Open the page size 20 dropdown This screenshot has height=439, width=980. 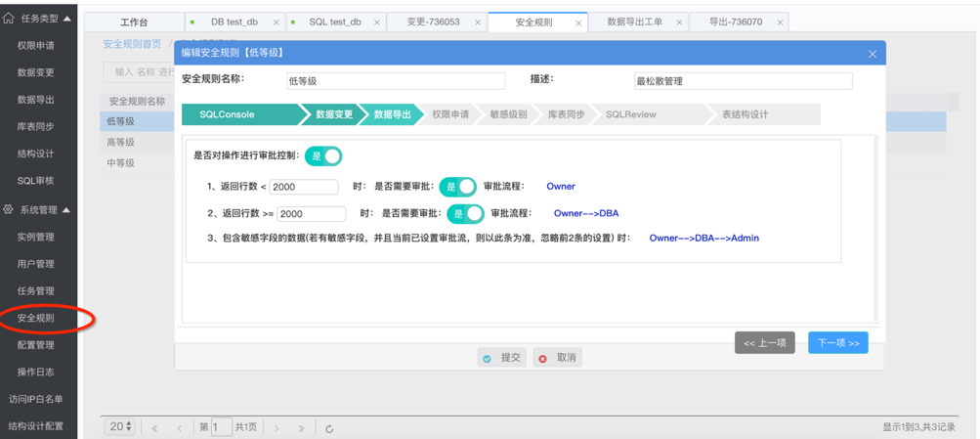coord(120,427)
